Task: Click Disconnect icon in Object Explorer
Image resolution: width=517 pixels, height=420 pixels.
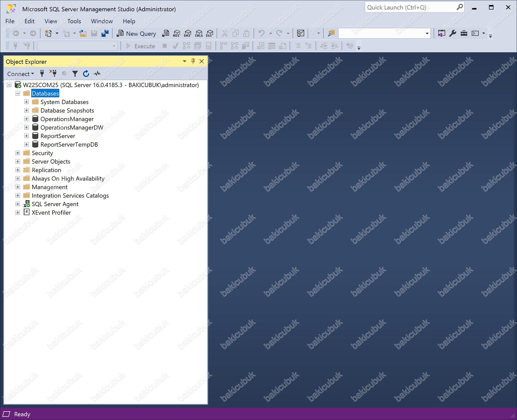Action: [x=53, y=73]
